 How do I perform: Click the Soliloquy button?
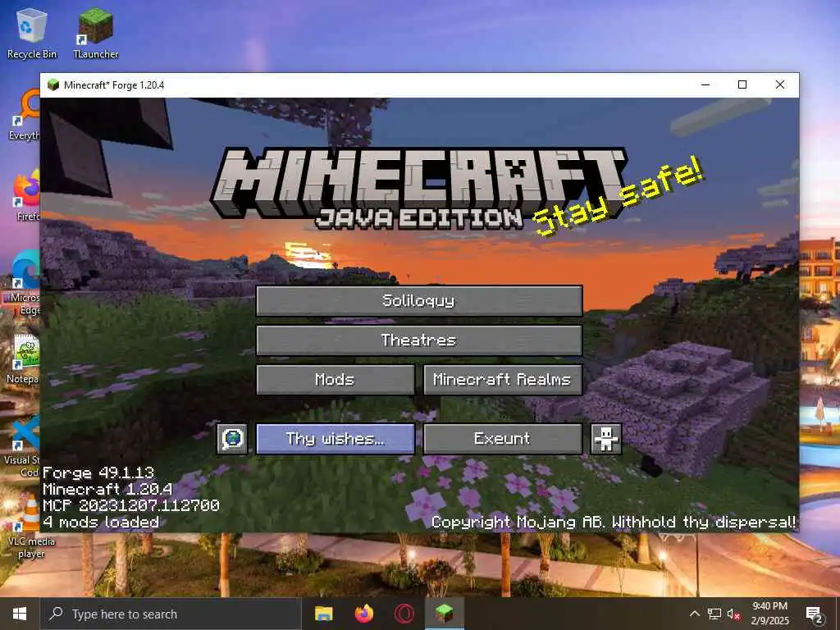coord(419,300)
